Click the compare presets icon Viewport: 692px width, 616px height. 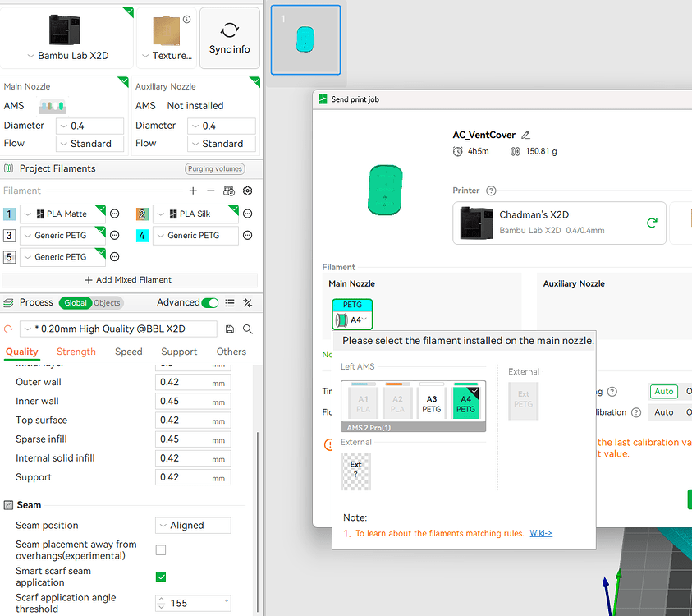(248, 303)
